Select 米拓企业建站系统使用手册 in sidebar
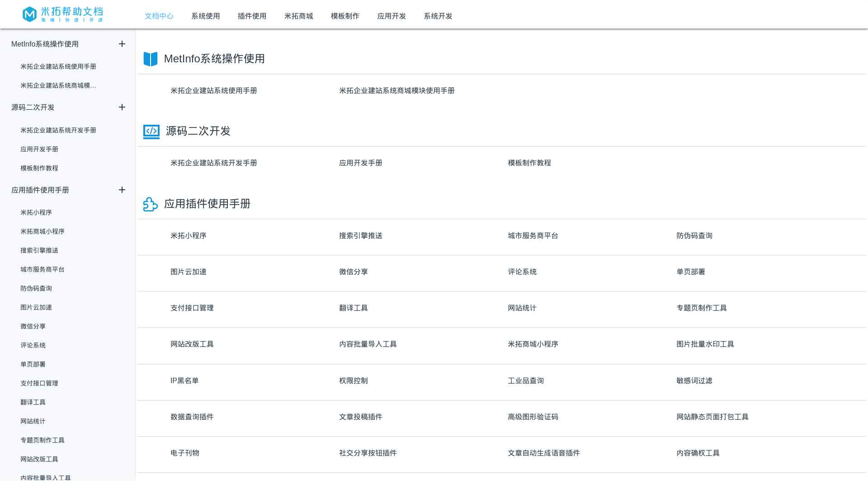 pyautogui.click(x=58, y=66)
